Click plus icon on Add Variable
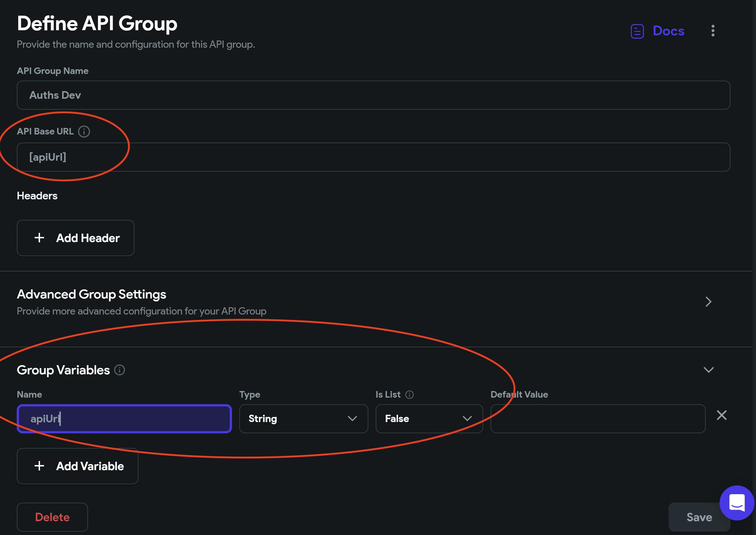Viewport: 756px width, 535px height. (x=39, y=466)
